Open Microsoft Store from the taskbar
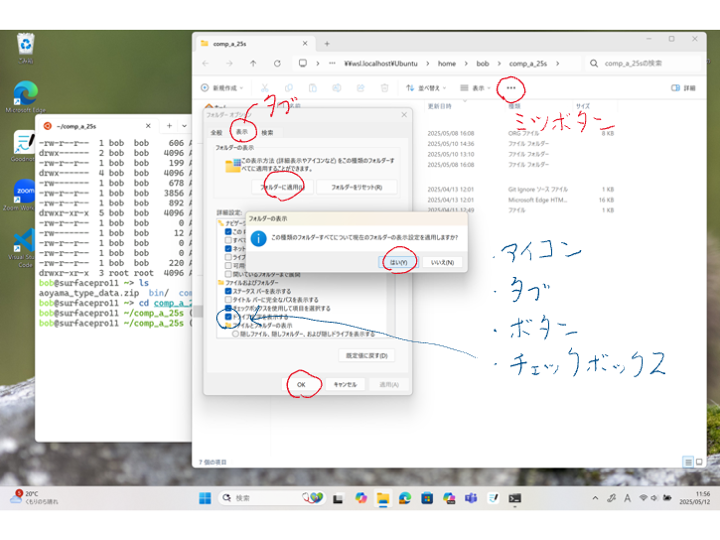720x540 pixels. coord(427,498)
